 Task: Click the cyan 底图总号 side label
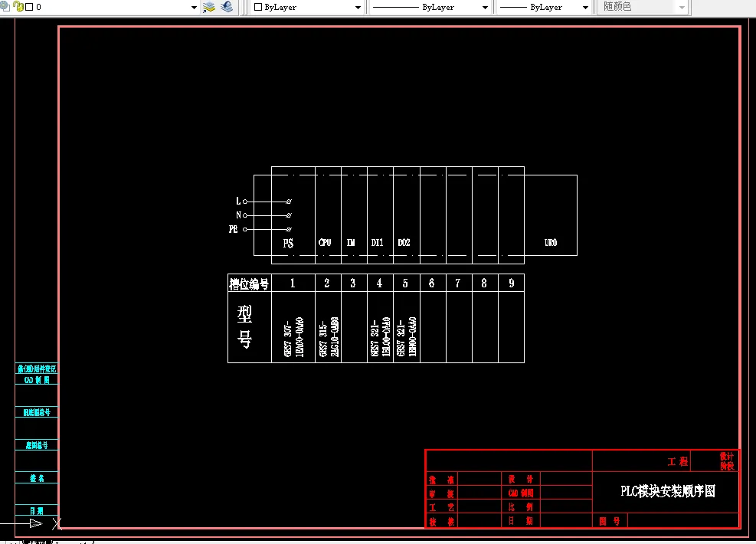coord(37,445)
